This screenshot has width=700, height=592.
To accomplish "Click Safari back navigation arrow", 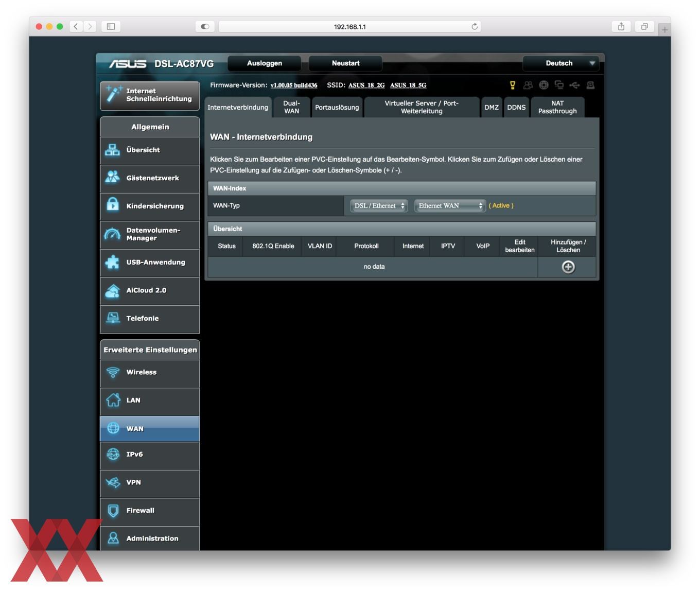I will 76,26.
